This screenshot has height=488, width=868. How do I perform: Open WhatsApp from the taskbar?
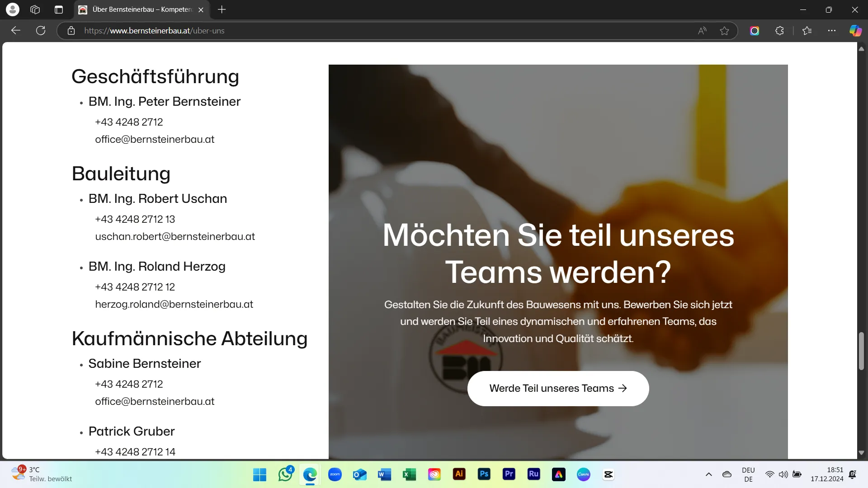[285, 474]
